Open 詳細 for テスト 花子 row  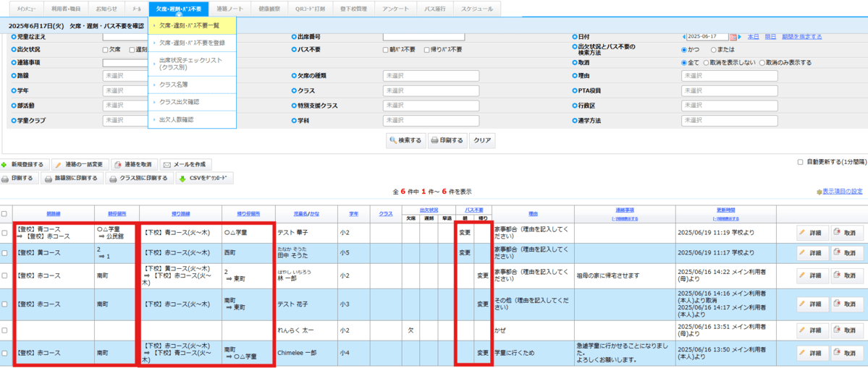813,304
